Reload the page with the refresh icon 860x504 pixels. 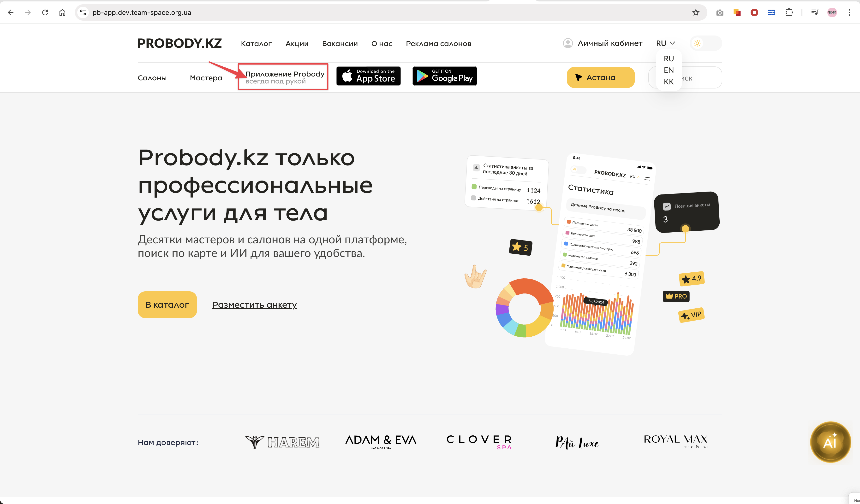(x=45, y=13)
